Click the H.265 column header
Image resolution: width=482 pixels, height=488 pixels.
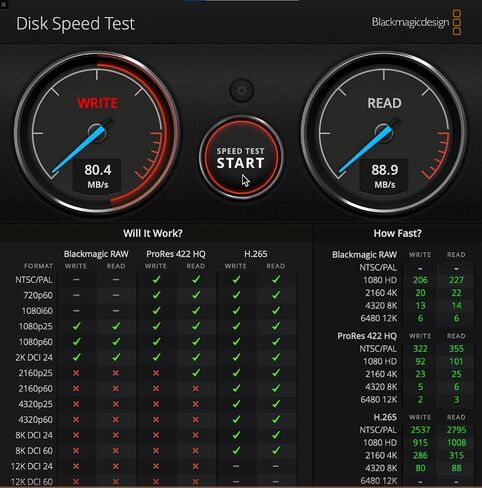(256, 254)
